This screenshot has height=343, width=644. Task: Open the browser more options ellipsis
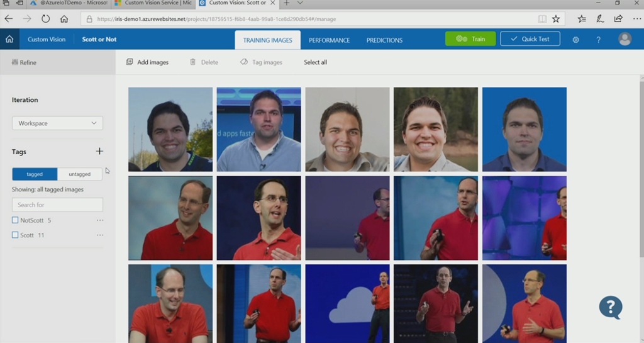(637, 19)
